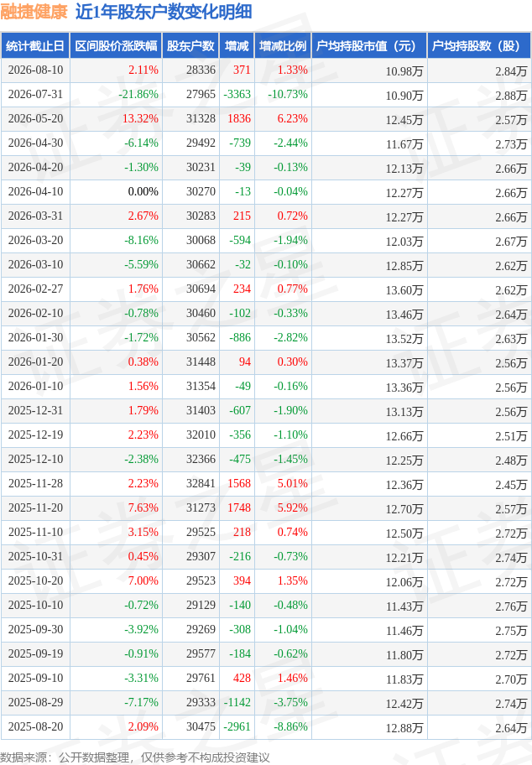The height and width of the screenshot is (765, 532).
Task: Click the 区间股价涨跌幅 column header
Action: (116, 46)
